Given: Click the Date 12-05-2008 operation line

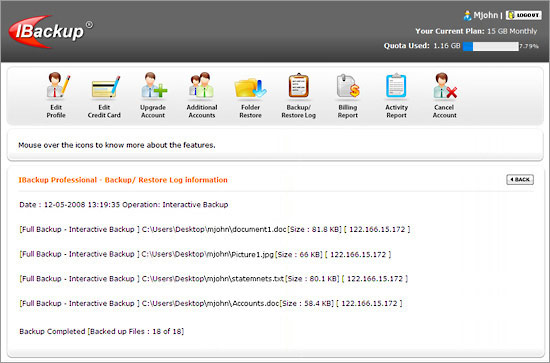Looking at the screenshot, I should point(123,204).
